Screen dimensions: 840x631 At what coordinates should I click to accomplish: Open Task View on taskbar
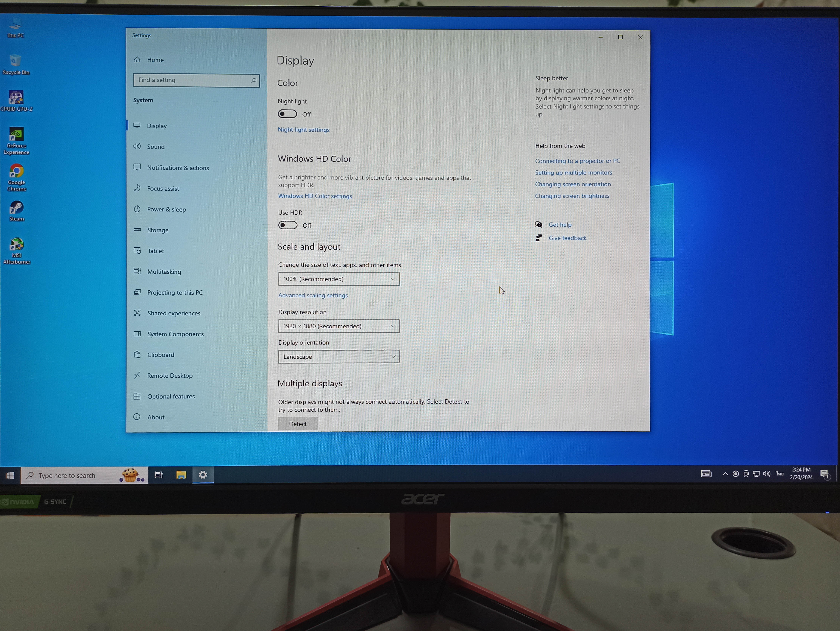coord(159,475)
